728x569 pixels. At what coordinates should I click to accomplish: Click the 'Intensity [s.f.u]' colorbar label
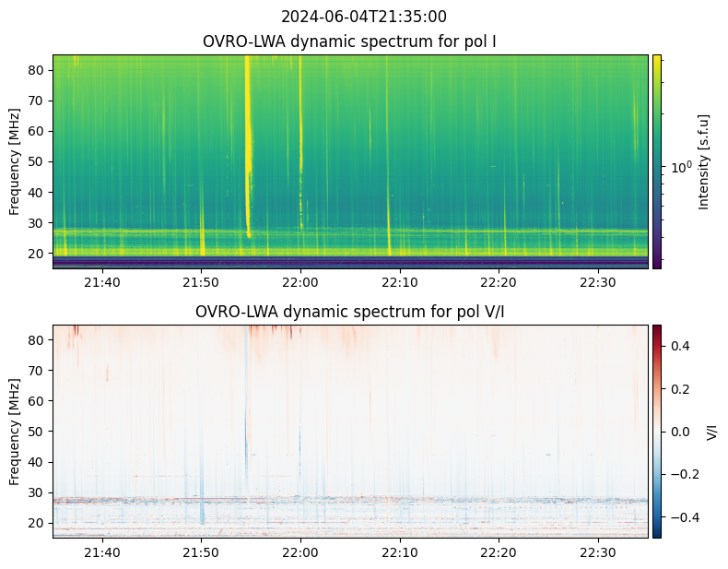[705, 161]
